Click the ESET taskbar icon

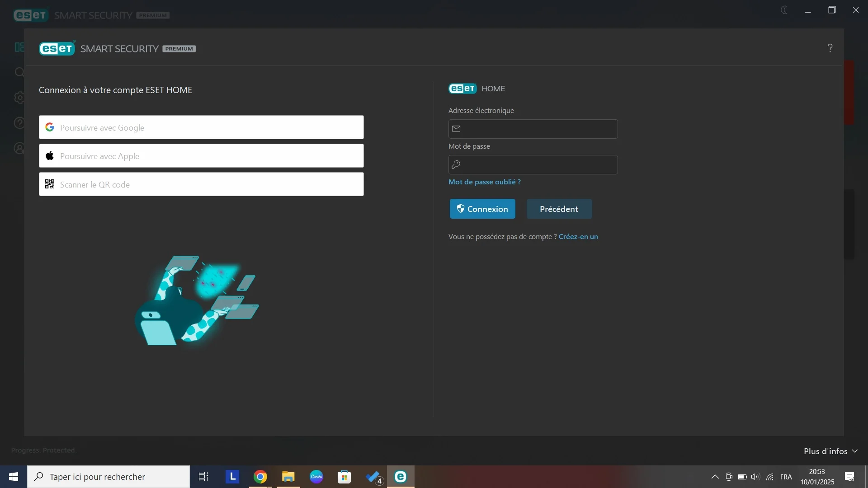click(x=401, y=477)
